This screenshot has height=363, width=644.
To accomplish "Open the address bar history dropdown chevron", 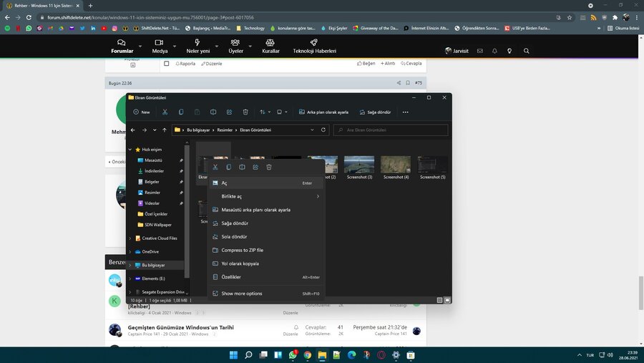I will point(312,130).
